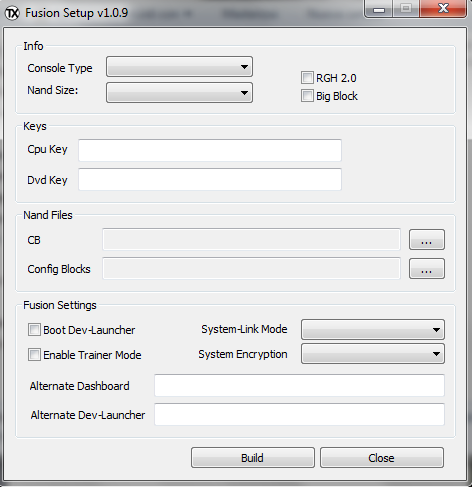Select the Alternate Dev-Launcher text field
This screenshot has width=472, height=487.
[299, 414]
